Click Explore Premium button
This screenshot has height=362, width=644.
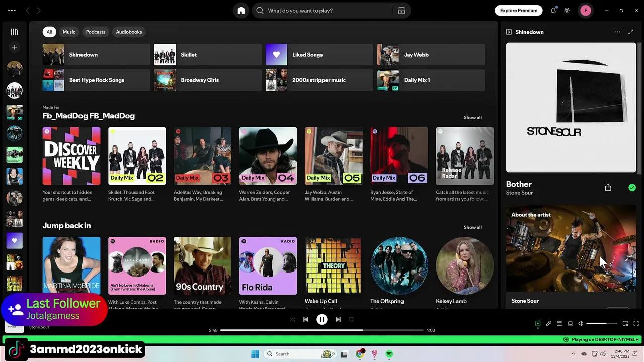click(519, 10)
